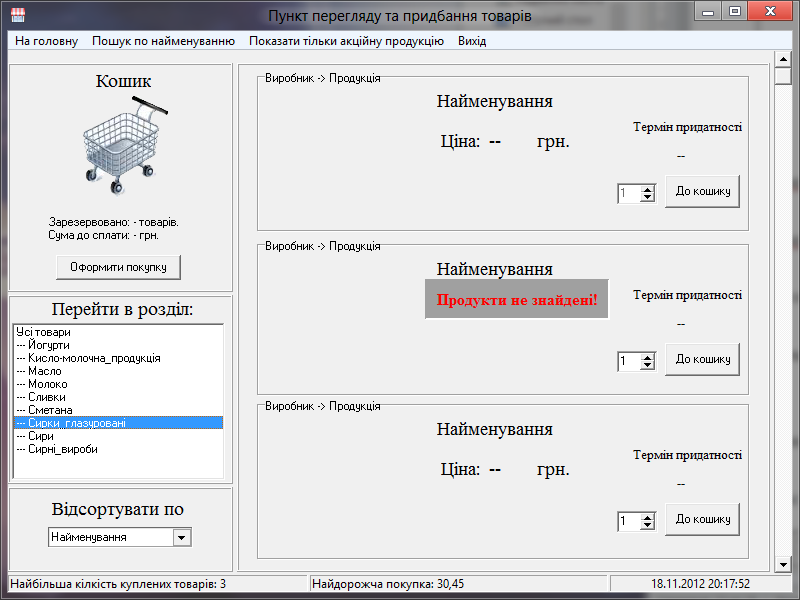Increase quantity in first product card
Screen dimensions: 800x600
(647, 189)
